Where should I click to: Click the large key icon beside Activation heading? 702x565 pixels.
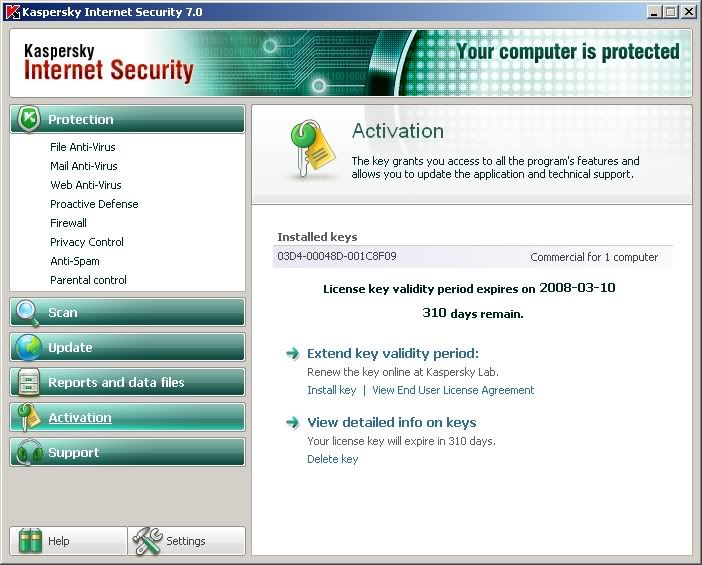312,148
